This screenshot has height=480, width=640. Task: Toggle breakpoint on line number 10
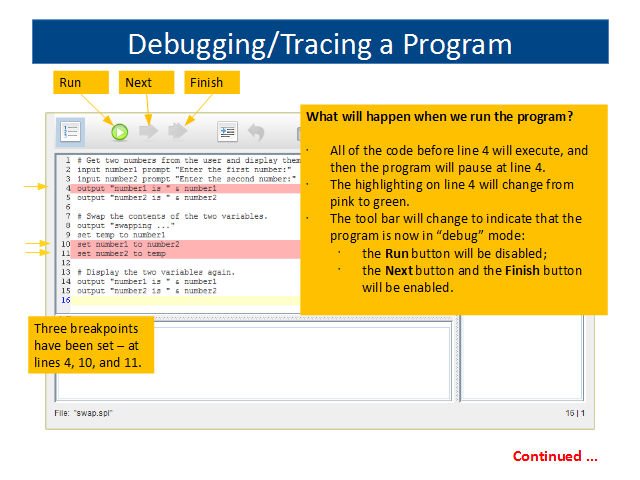coord(66,244)
